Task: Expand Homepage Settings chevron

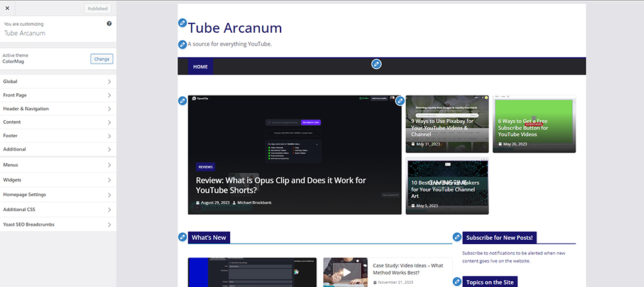Action: (x=109, y=194)
